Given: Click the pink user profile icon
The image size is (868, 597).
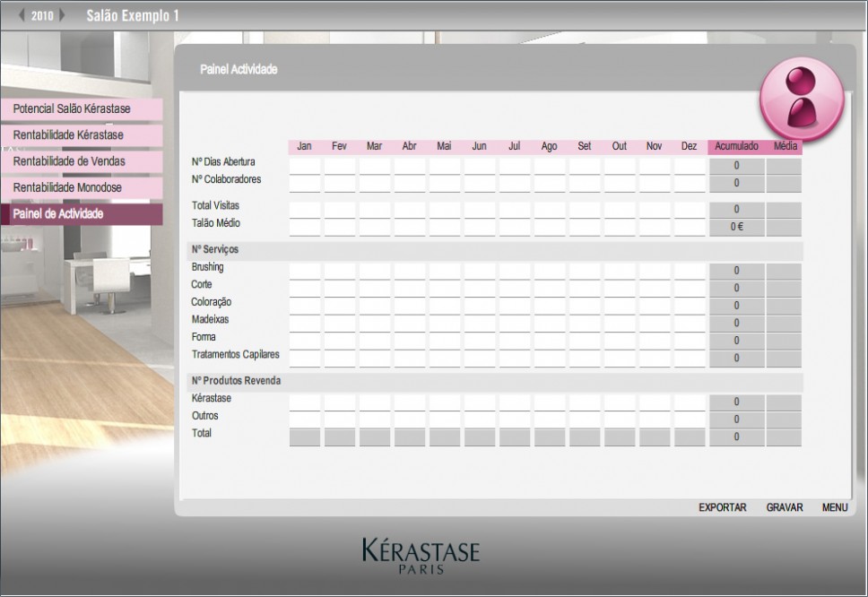Looking at the screenshot, I should [x=802, y=99].
